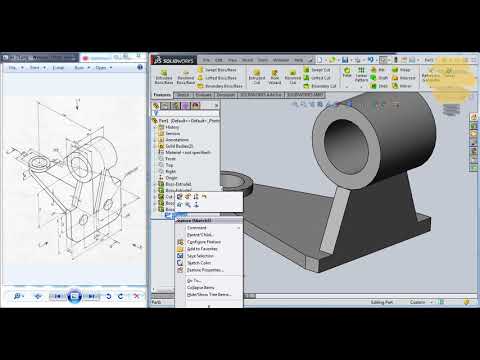Open the File dropdown in photo viewer
Viewport: 480px width, 360px height.
click(x=16, y=68)
